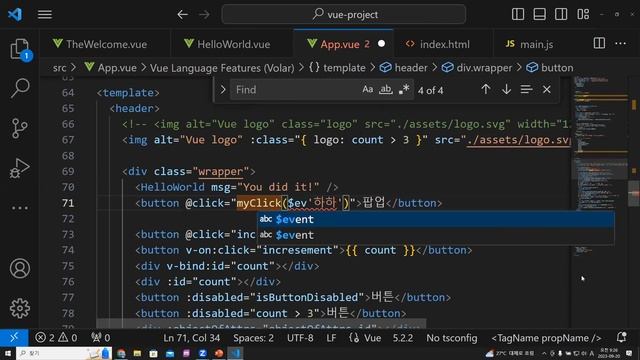Go to the next match arrow
640x360 pixels.
click(506, 89)
